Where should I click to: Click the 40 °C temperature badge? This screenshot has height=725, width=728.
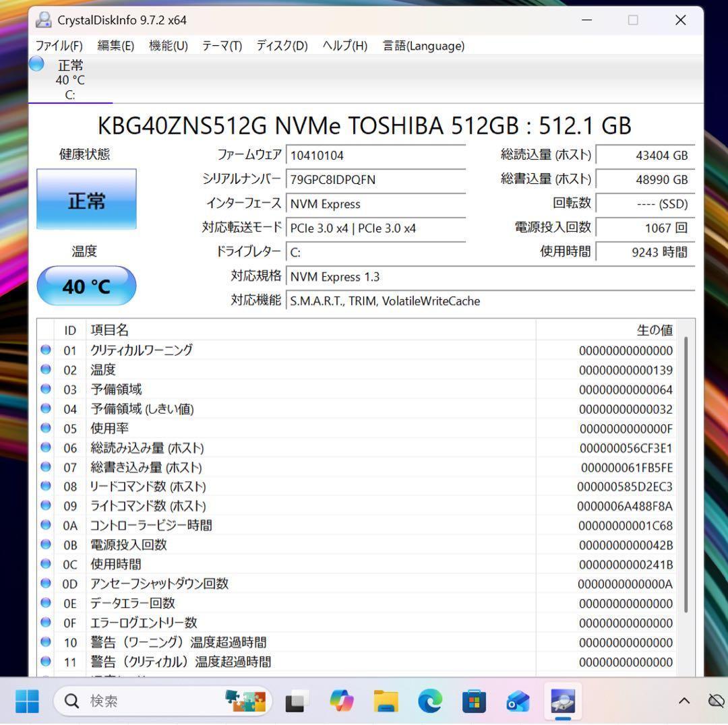tap(86, 286)
